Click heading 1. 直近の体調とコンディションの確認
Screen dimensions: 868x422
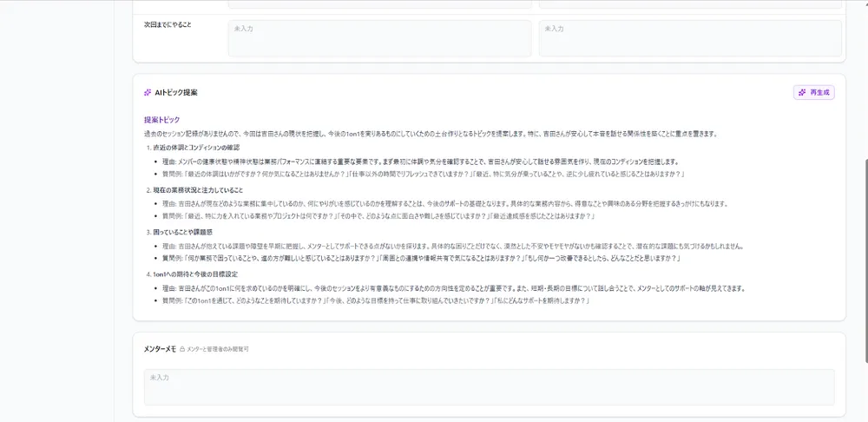194,148
